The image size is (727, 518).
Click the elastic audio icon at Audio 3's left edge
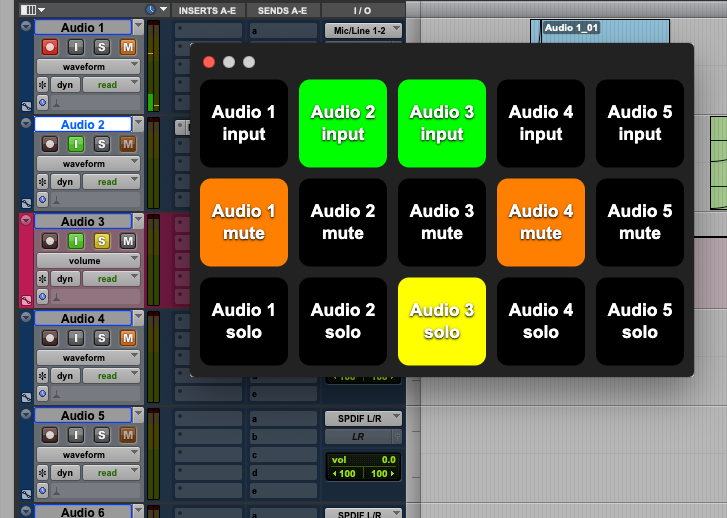coord(26,301)
